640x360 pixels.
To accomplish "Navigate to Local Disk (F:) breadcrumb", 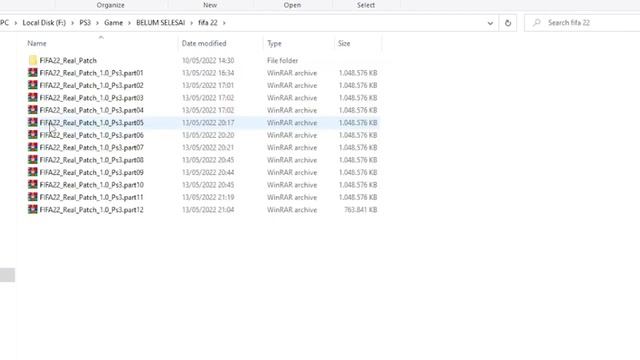I will 44,23.
